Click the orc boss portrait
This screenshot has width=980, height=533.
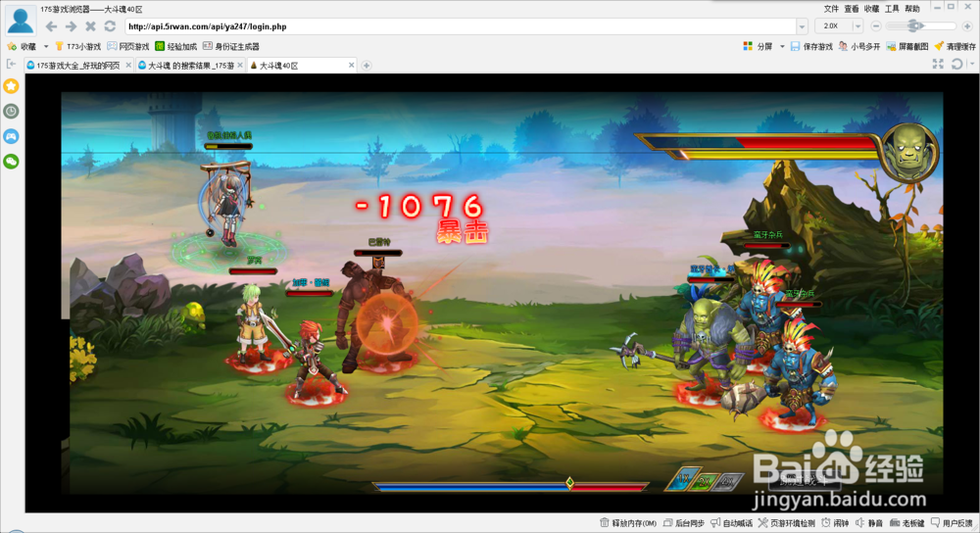910,153
